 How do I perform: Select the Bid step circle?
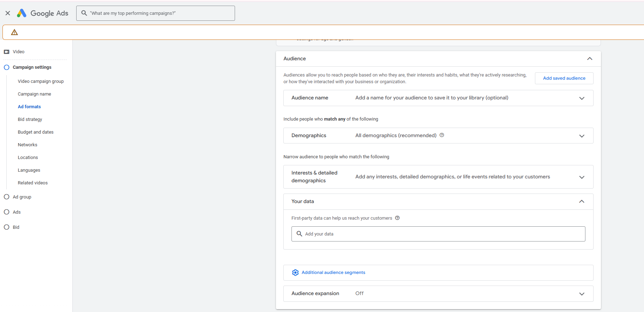tap(6, 227)
